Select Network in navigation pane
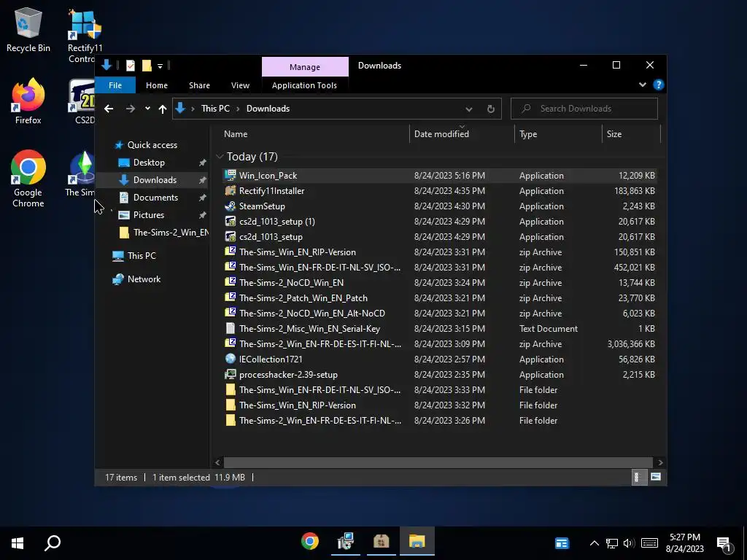This screenshot has height=560, width=747. click(x=144, y=279)
